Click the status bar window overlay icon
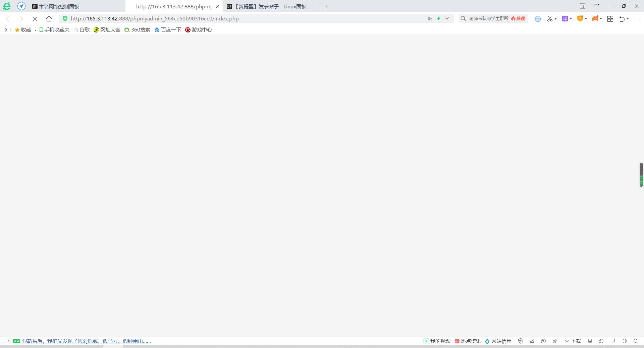The width and height of the screenshot is (644, 348). pyautogui.click(x=613, y=341)
